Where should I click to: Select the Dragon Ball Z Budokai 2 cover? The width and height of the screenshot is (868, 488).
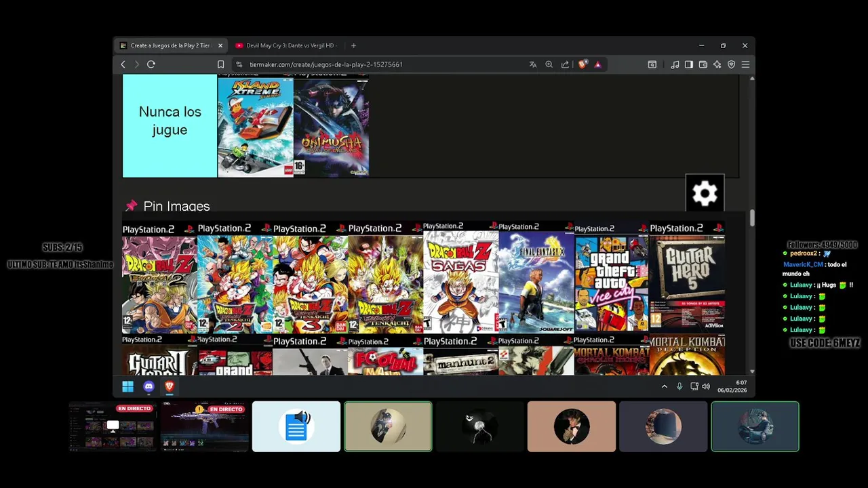coord(159,278)
